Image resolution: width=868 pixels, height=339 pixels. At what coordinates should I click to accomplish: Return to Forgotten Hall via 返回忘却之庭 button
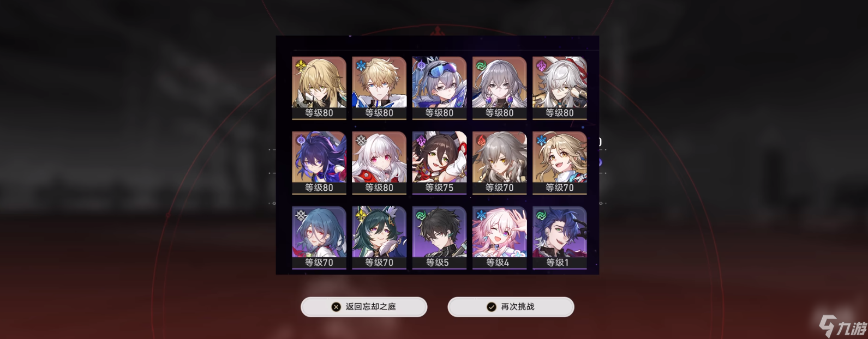click(x=364, y=307)
